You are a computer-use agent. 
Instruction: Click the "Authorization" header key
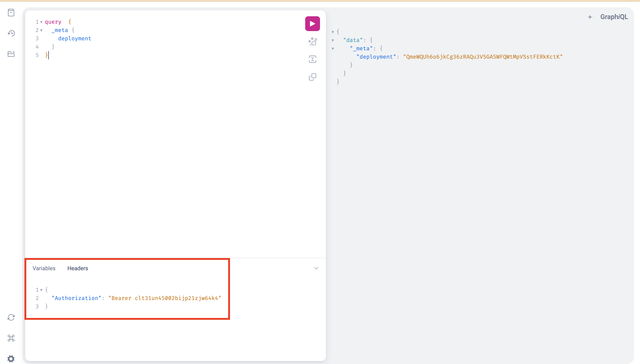(x=76, y=298)
